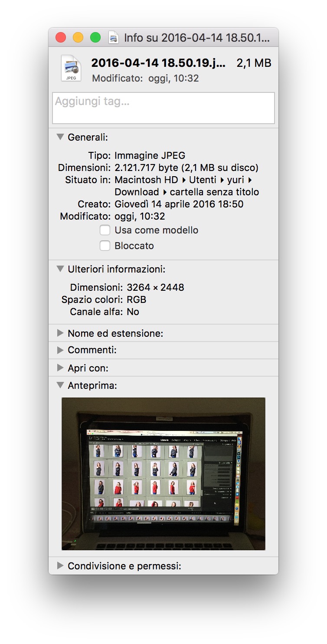This screenshot has height=644, width=327.
Task: Click the window title 'Info su 2016-04-14'
Action: tap(197, 38)
